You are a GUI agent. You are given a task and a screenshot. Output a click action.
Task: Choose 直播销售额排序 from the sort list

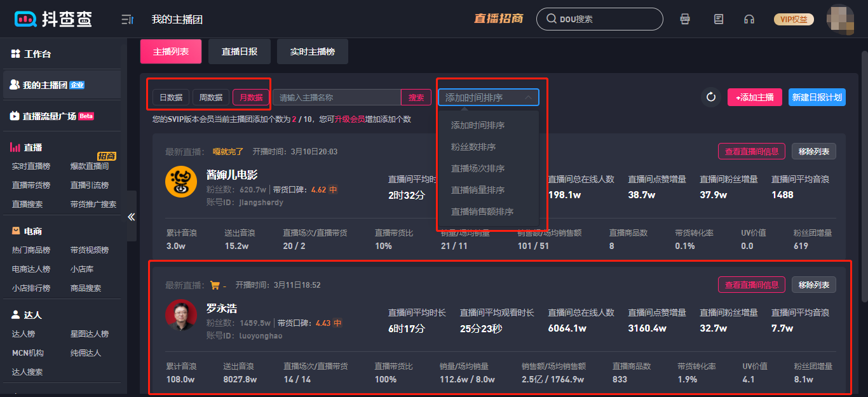482,212
